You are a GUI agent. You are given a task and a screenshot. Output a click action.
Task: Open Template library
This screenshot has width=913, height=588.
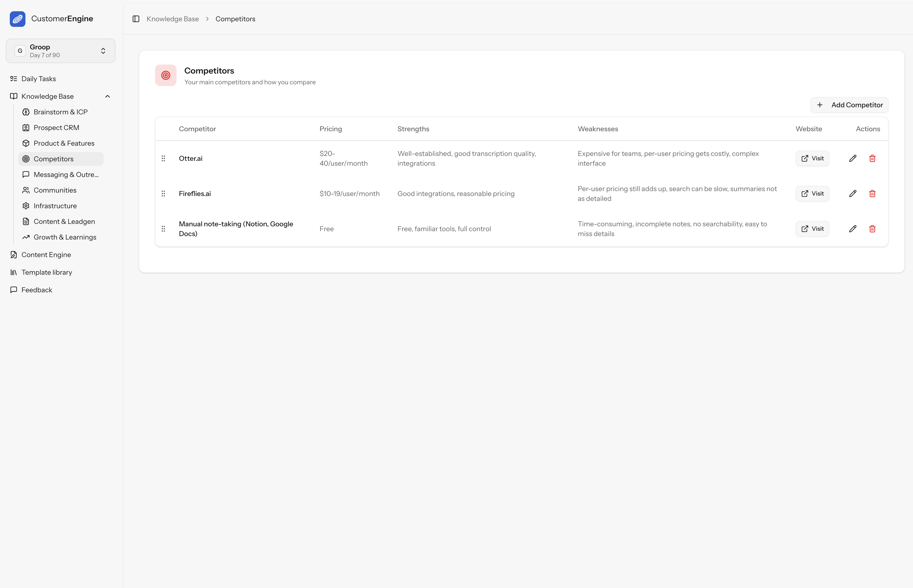pos(47,272)
